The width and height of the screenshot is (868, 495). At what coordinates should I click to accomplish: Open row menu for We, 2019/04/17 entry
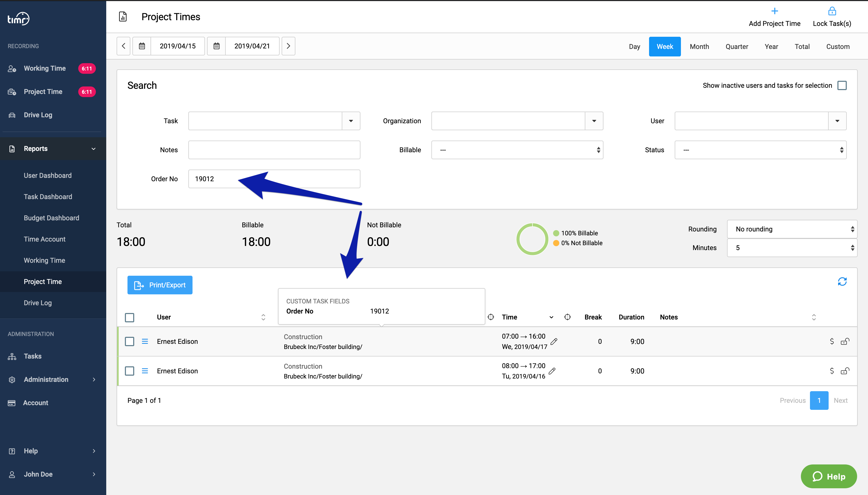tap(145, 341)
